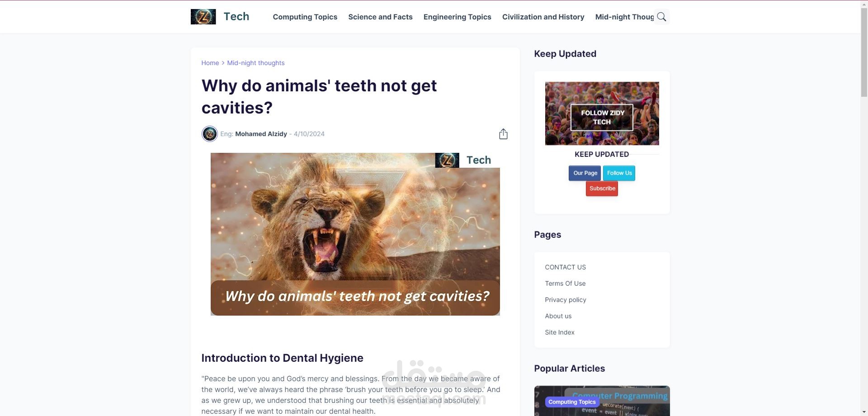Click the Zidy Tech logo image in header
Image resolution: width=868 pixels, height=416 pixels.
click(x=203, y=17)
